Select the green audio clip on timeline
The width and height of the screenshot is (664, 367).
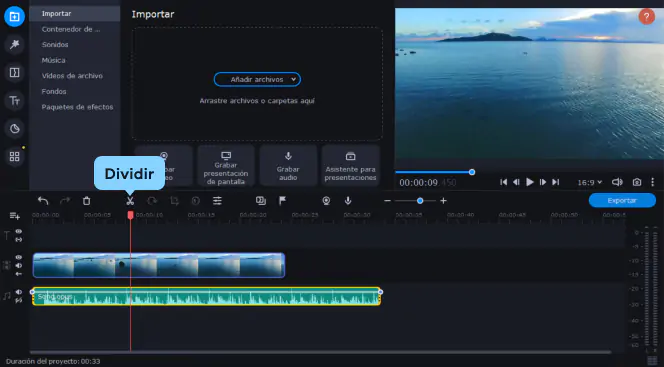pos(206,296)
